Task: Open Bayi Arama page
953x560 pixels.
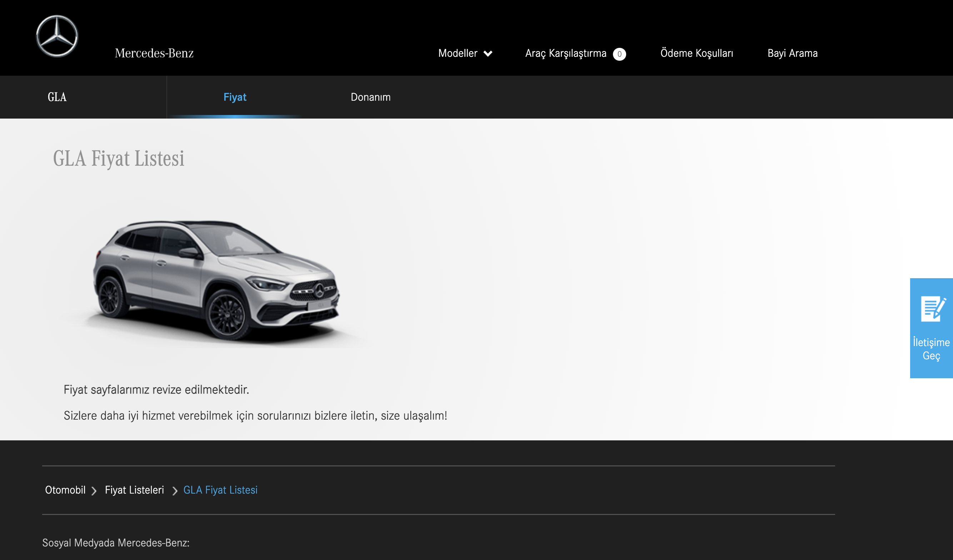Action: point(792,53)
